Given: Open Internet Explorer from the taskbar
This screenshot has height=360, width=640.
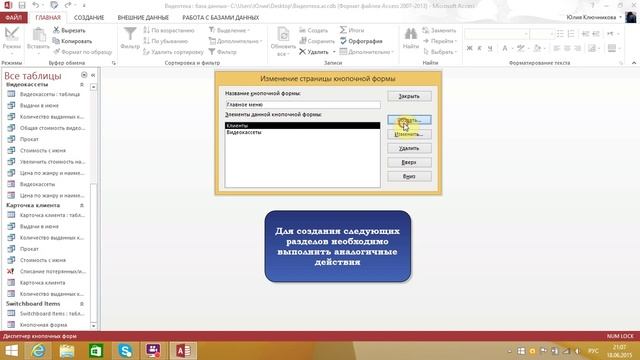Looking at the screenshot, I should pyautogui.click(x=38, y=350).
